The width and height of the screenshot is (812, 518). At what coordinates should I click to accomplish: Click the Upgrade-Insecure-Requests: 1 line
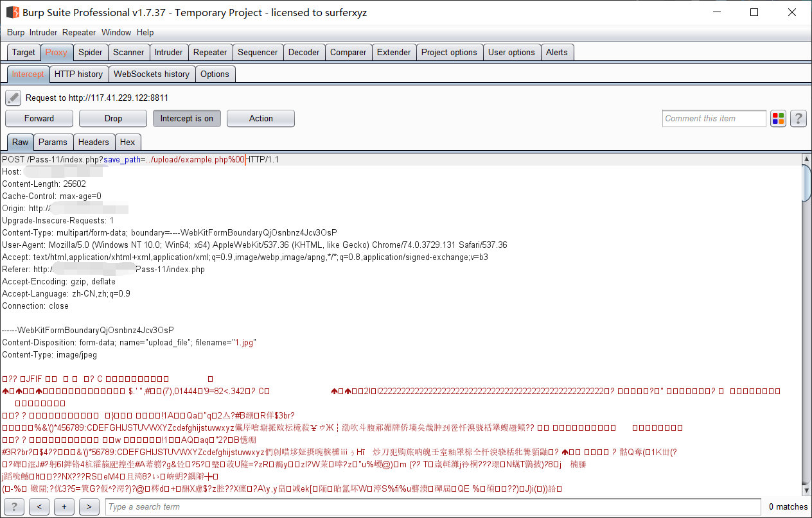[58, 220]
